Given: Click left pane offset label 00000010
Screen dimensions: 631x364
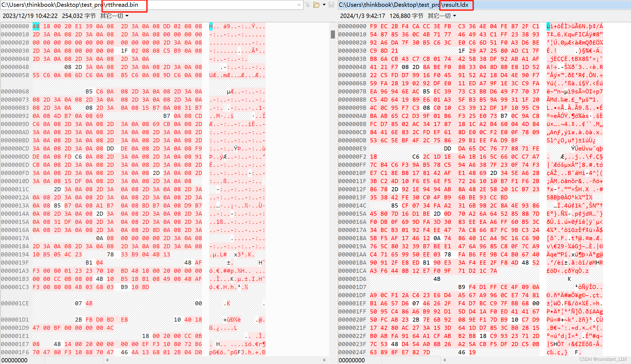Looking at the screenshot, I should tap(15, 34).
